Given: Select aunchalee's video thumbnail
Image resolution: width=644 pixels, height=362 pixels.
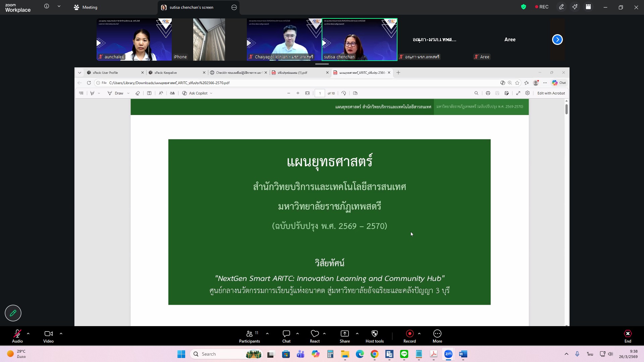Looking at the screenshot, I should 134,40.
